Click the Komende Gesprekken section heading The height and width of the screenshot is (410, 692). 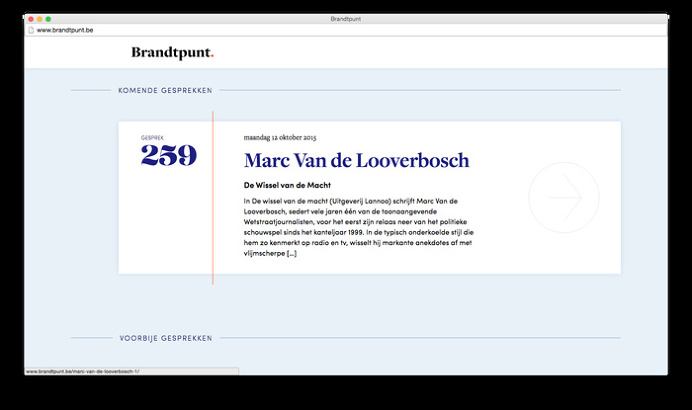(x=165, y=90)
